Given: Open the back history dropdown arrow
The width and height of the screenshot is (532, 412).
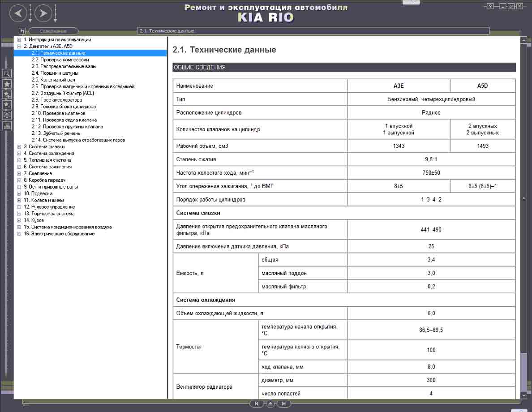Looking at the screenshot, I should (x=30, y=13).
